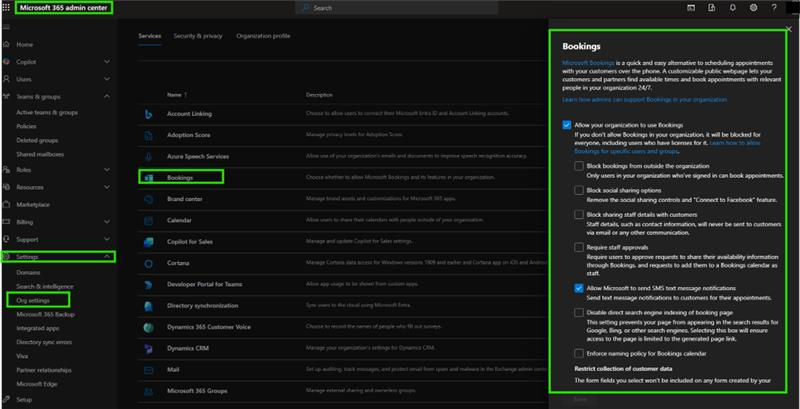
Task: Close the Bookings panel
Action: (x=789, y=30)
